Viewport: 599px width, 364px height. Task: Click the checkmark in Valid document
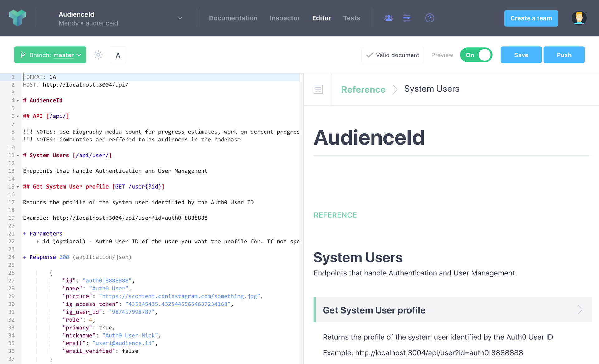(370, 55)
